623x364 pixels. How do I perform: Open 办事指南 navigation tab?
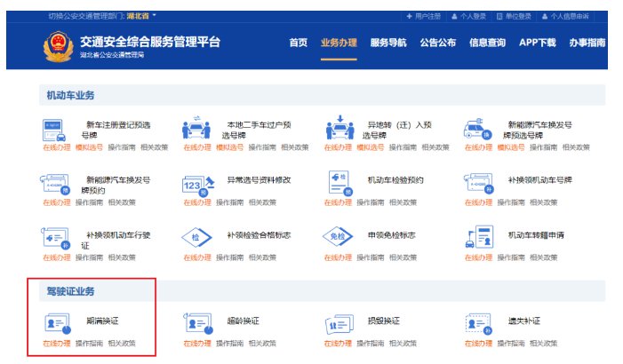point(587,43)
